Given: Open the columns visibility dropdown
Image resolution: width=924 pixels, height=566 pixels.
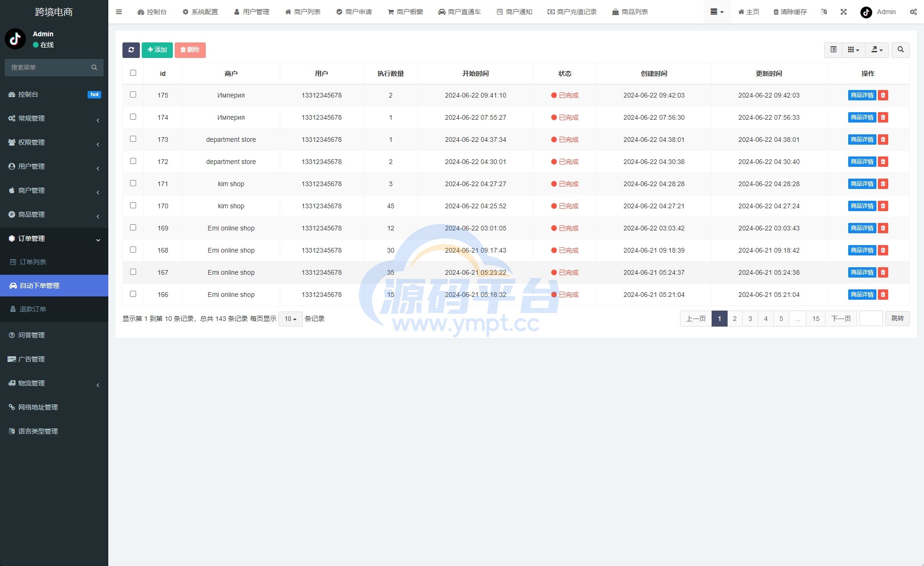Looking at the screenshot, I should [x=853, y=50].
